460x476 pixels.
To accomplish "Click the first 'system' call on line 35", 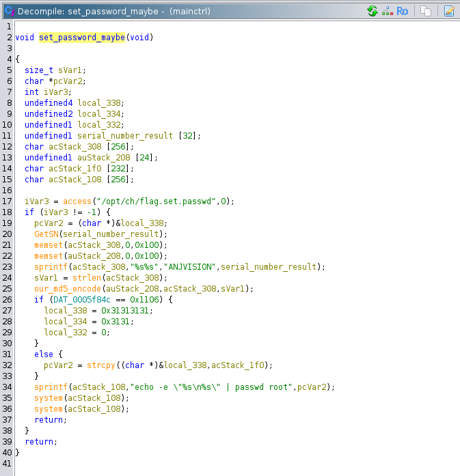I will pyautogui.click(x=49, y=398).
